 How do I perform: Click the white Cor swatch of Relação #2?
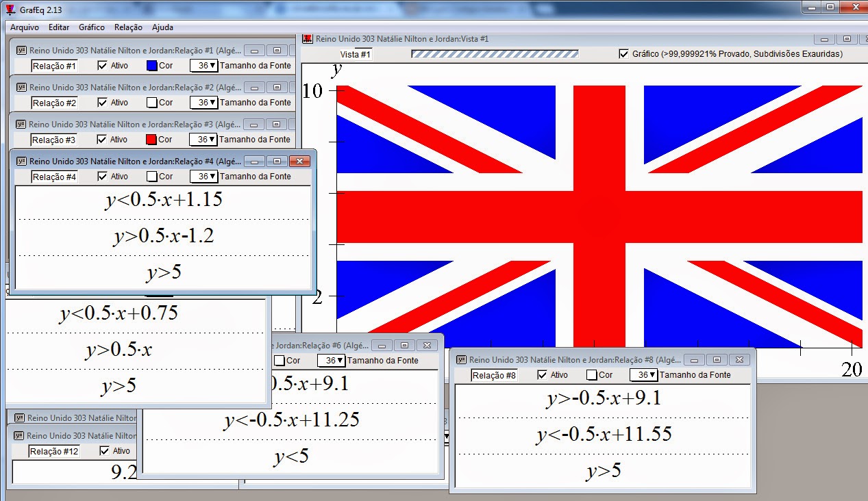click(x=152, y=103)
